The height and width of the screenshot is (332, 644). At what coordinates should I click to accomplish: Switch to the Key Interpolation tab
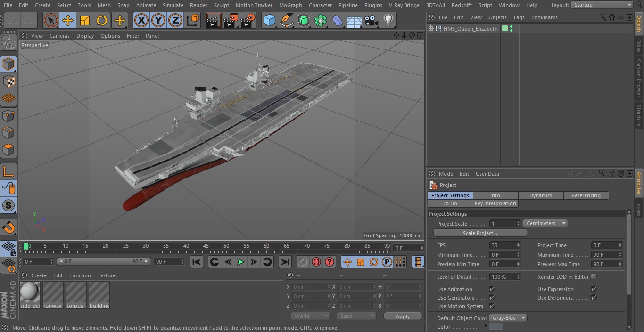pyautogui.click(x=495, y=203)
